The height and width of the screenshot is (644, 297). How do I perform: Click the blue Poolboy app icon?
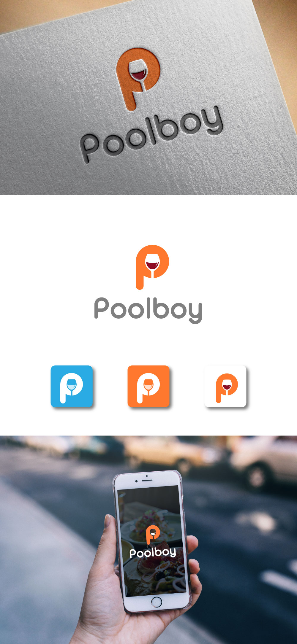[x=72, y=386]
